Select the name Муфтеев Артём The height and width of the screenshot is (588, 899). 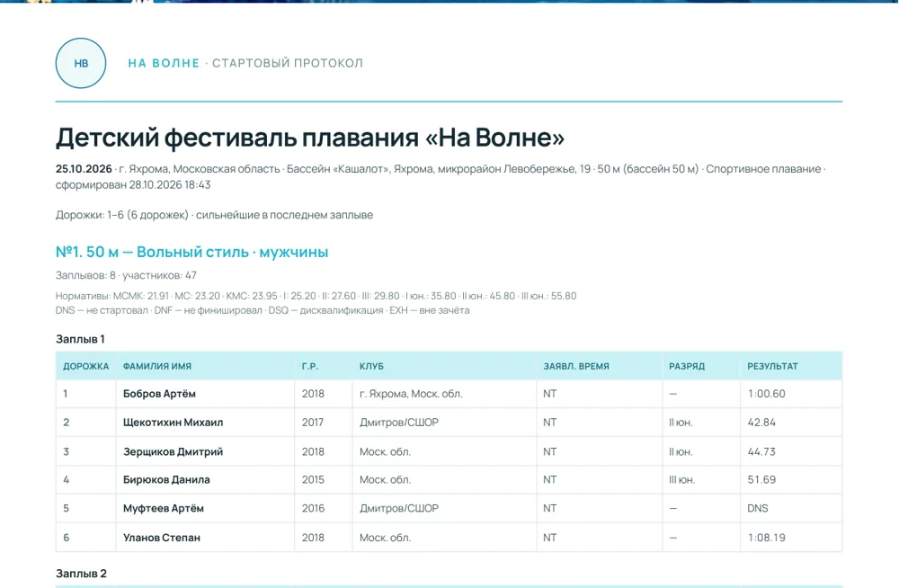pos(164,508)
